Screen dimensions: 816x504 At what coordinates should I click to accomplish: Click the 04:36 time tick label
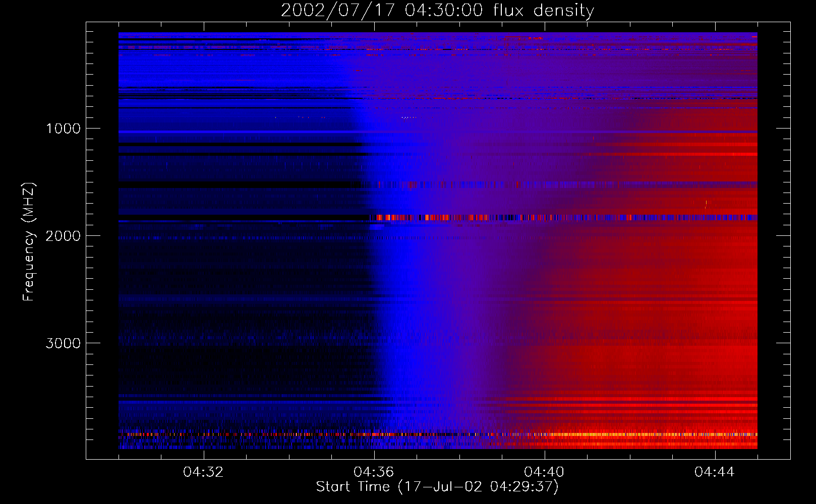tap(374, 472)
